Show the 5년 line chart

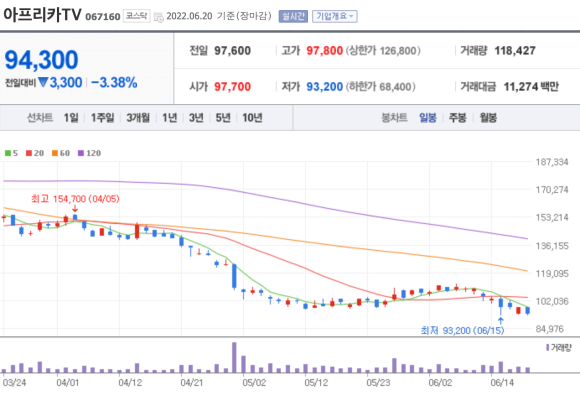[x=223, y=118]
